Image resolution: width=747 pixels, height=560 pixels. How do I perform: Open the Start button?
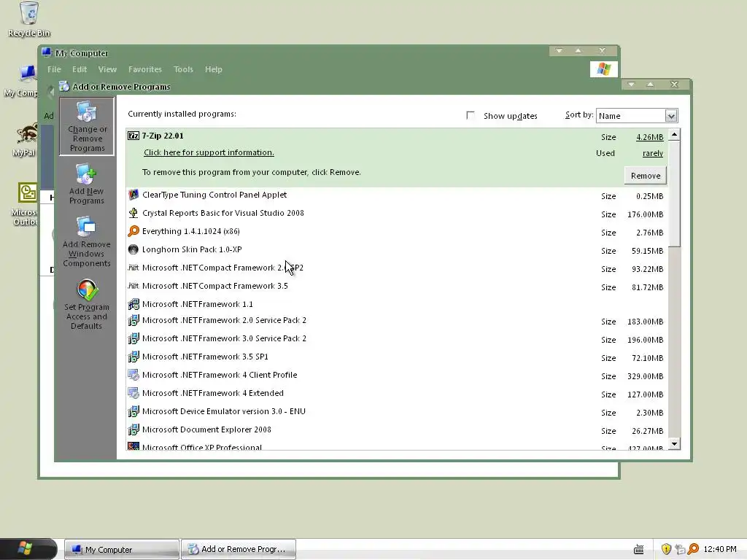[x=28, y=549]
